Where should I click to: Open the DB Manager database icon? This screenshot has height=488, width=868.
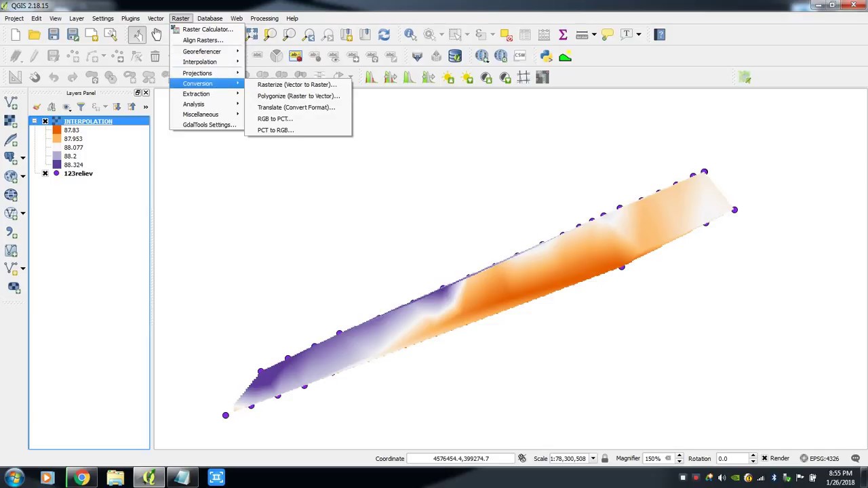[455, 56]
